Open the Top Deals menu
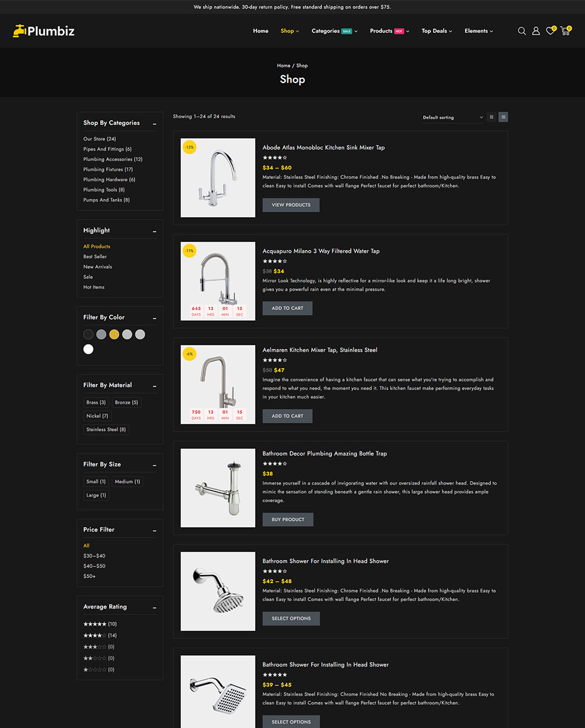The height and width of the screenshot is (728, 585). pyautogui.click(x=436, y=31)
